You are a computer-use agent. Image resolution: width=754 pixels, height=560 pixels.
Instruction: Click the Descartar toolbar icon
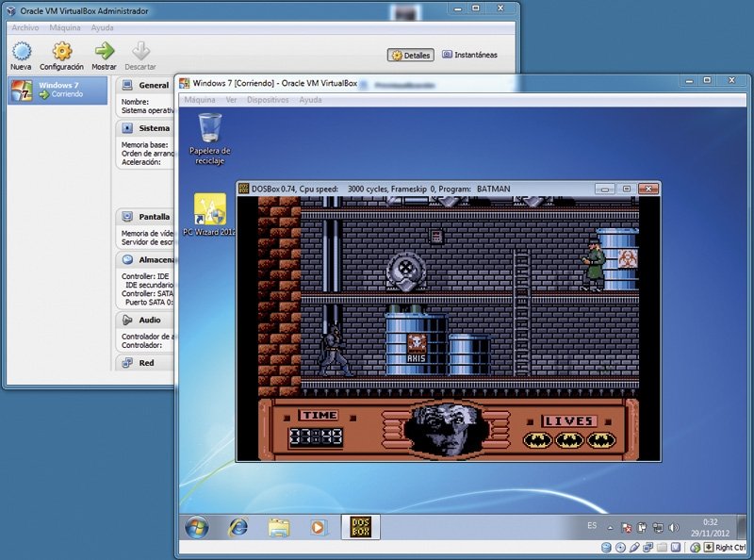[140, 57]
